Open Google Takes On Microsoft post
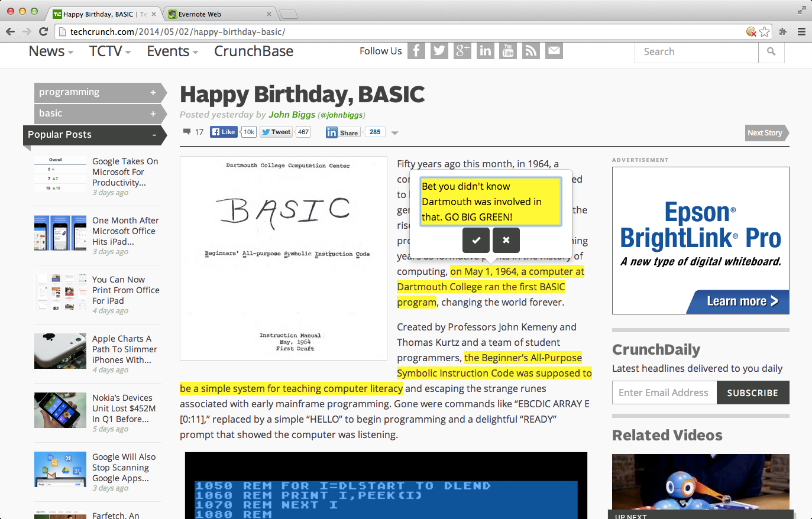Viewport: 812px width, 519px height. click(x=125, y=172)
